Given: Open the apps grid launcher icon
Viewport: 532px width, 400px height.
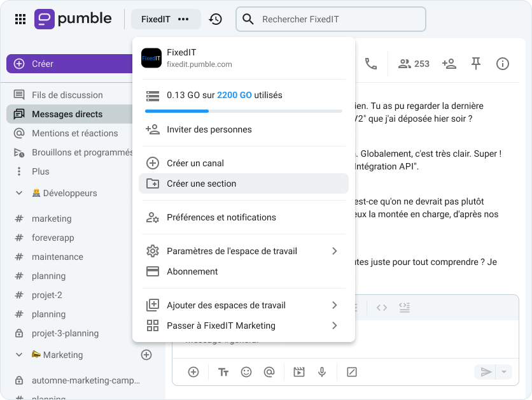Looking at the screenshot, I should click(x=20, y=19).
